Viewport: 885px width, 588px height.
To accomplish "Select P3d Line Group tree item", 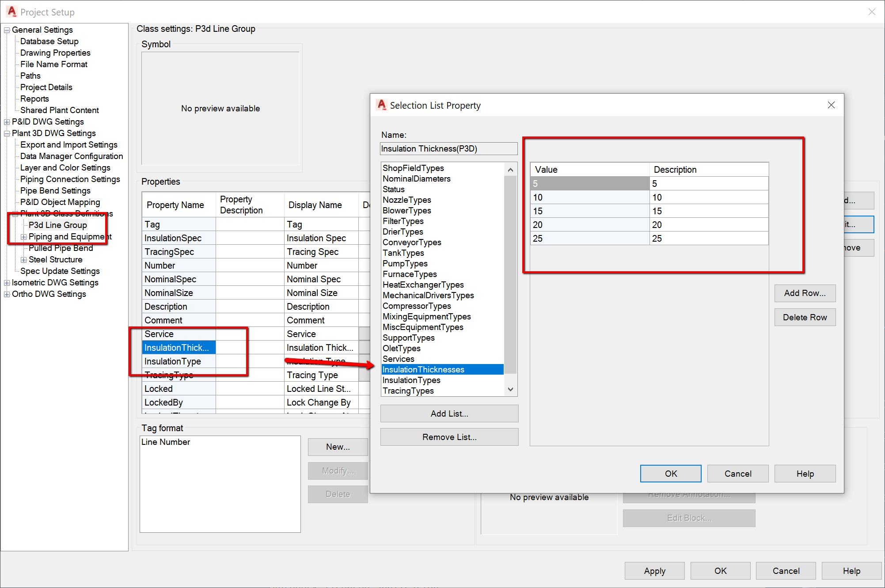I will [x=57, y=225].
